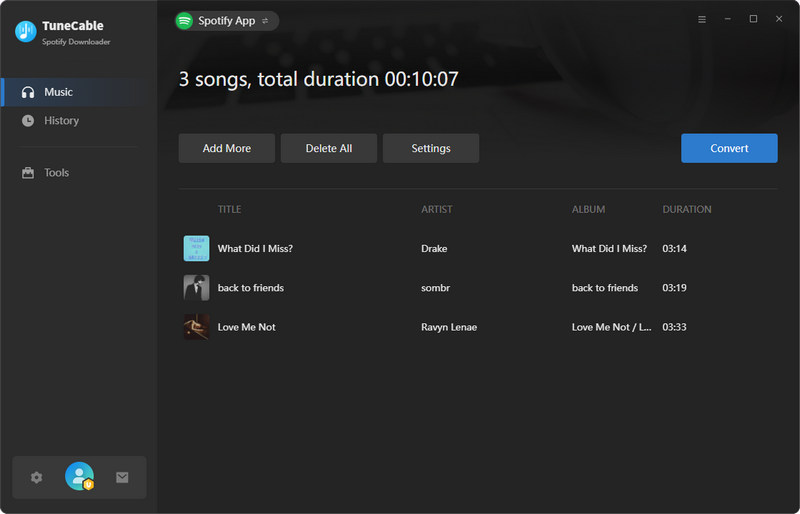Select the back to friends album thumbnail
The height and width of the screenshot is (514, 800).
[x=196, y=288]
